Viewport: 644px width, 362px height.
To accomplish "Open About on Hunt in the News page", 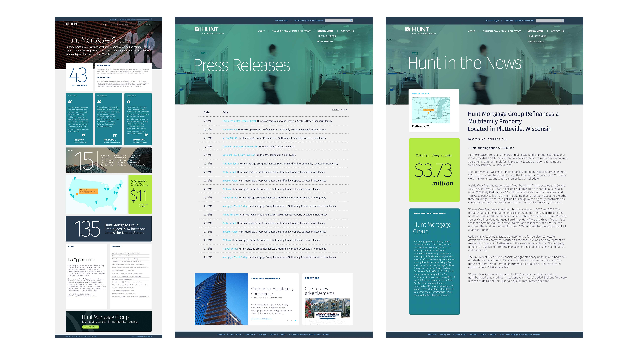I will (472, 31).
